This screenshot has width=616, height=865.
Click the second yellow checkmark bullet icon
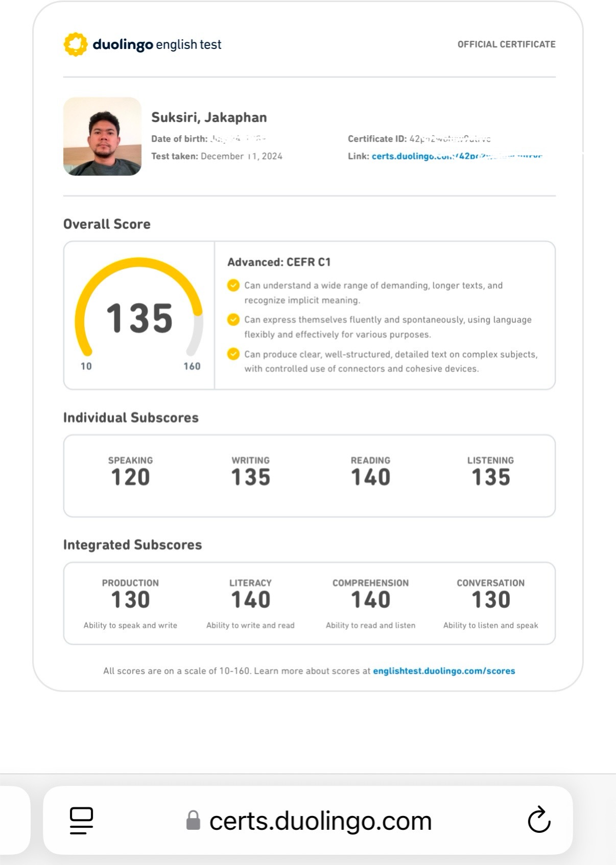pos(233,320)
